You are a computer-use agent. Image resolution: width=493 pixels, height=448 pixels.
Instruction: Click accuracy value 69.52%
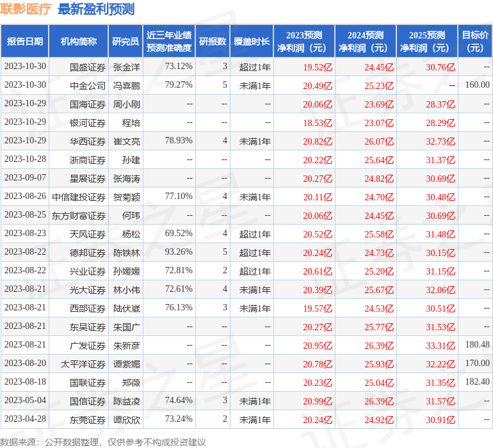(x=179, y=233)
